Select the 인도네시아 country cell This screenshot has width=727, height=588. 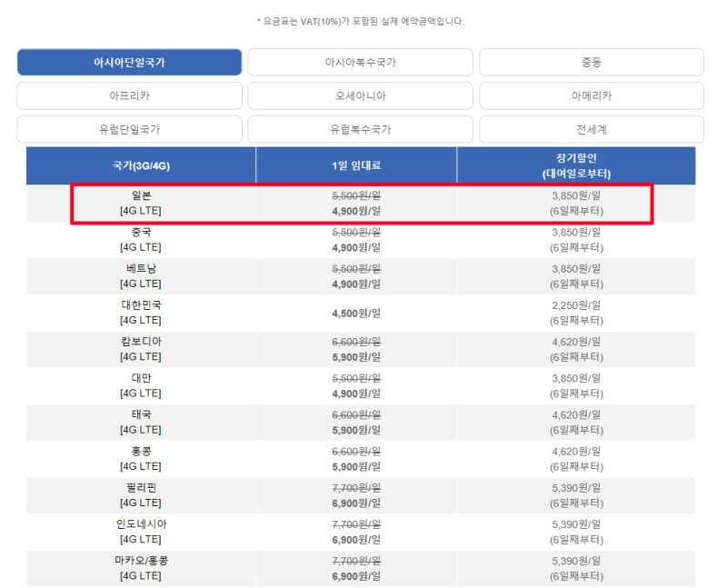141,532
